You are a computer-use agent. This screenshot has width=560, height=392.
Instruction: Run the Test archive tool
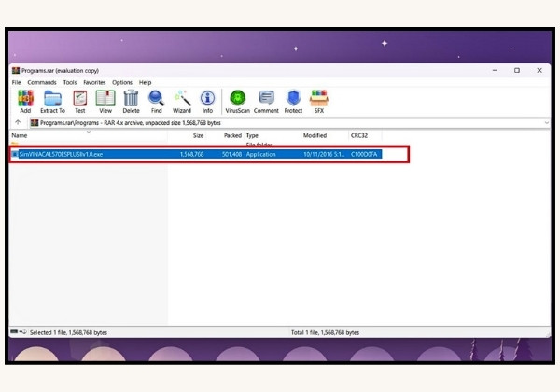[x=80, y=102]
